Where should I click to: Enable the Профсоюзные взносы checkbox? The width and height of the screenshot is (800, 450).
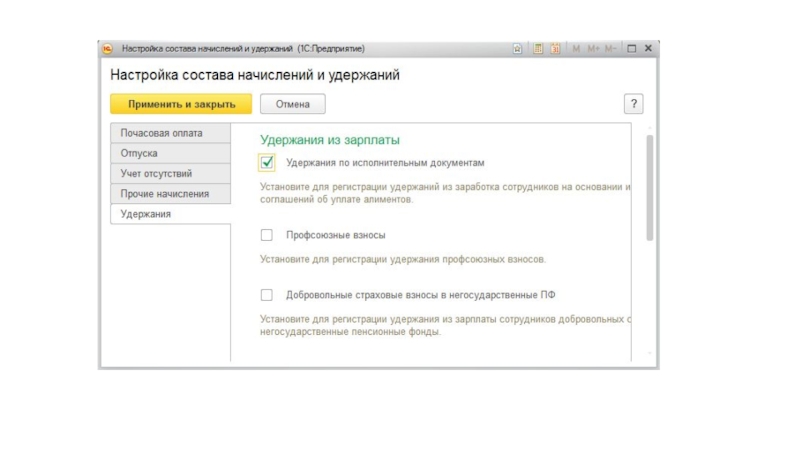267,235
